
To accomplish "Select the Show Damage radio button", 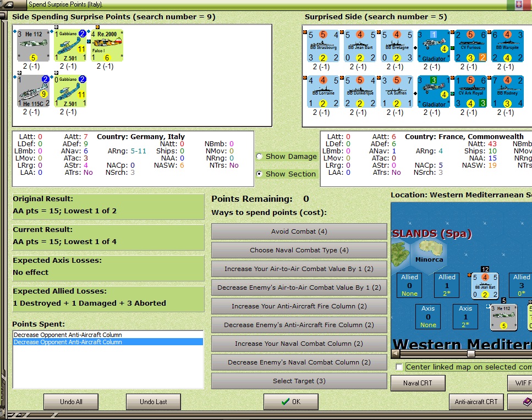I will click(260, 156).
